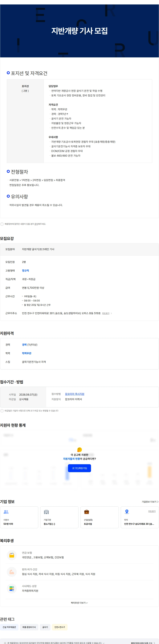Click the 위치 map pin icon

click(x=127, y=512)
